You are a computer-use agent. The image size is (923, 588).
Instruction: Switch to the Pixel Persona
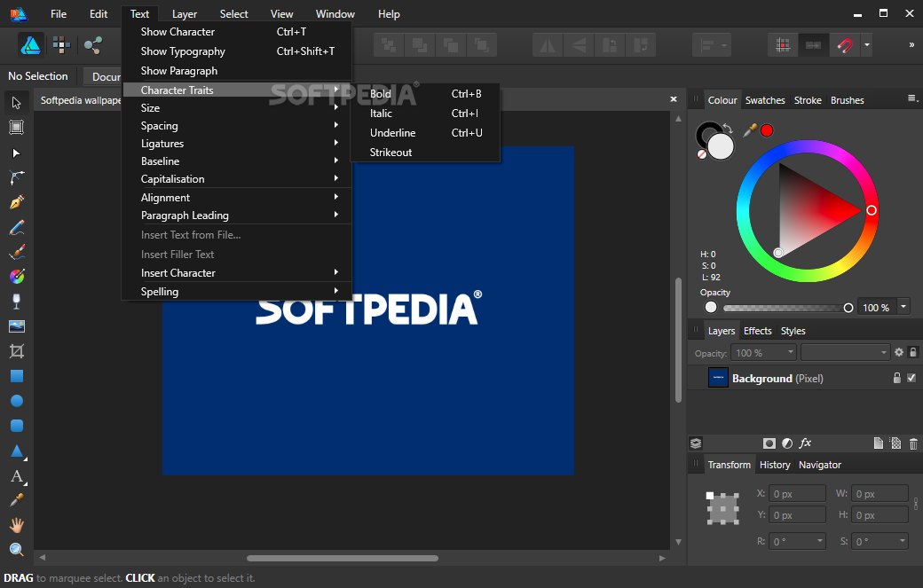[x=61, y=45]
